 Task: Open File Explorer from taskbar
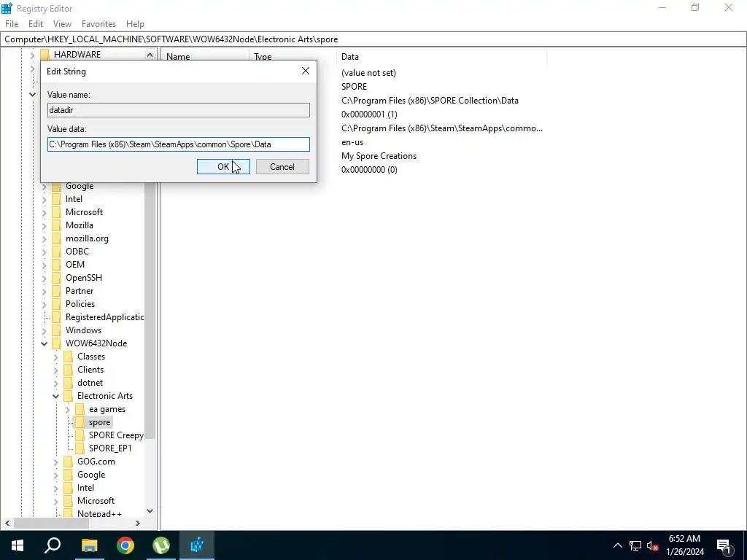click(89, 545)
